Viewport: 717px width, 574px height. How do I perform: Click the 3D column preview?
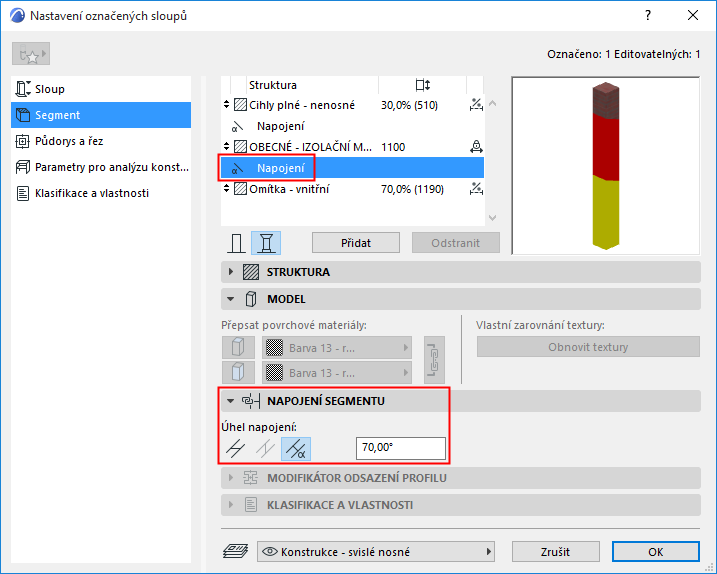[605, 166]
